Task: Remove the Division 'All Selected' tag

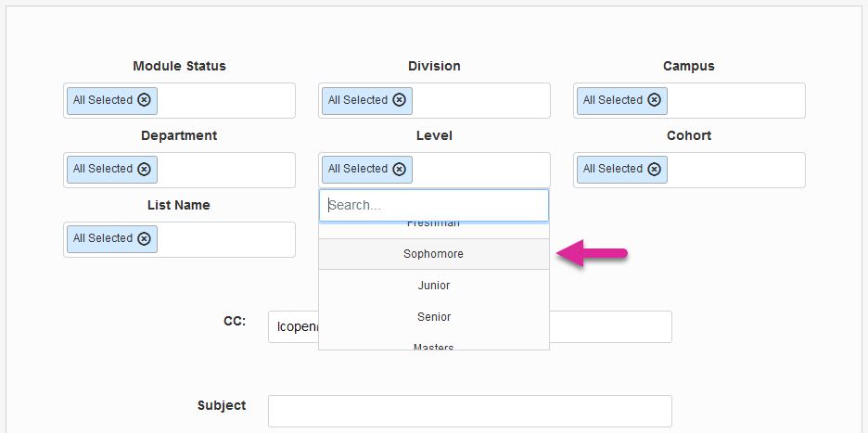Action: tap(399, 100)
